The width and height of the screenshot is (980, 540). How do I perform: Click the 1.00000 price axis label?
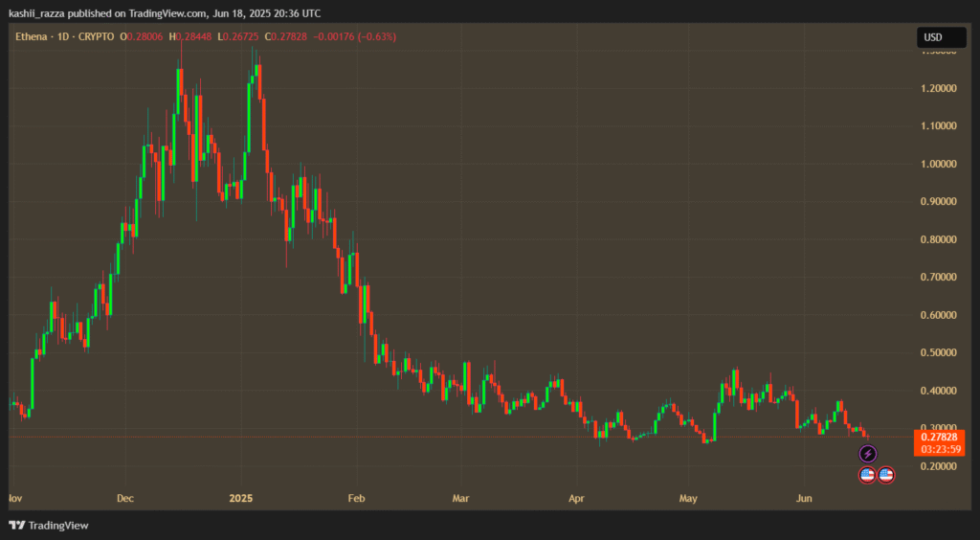(x=940, y=164)
